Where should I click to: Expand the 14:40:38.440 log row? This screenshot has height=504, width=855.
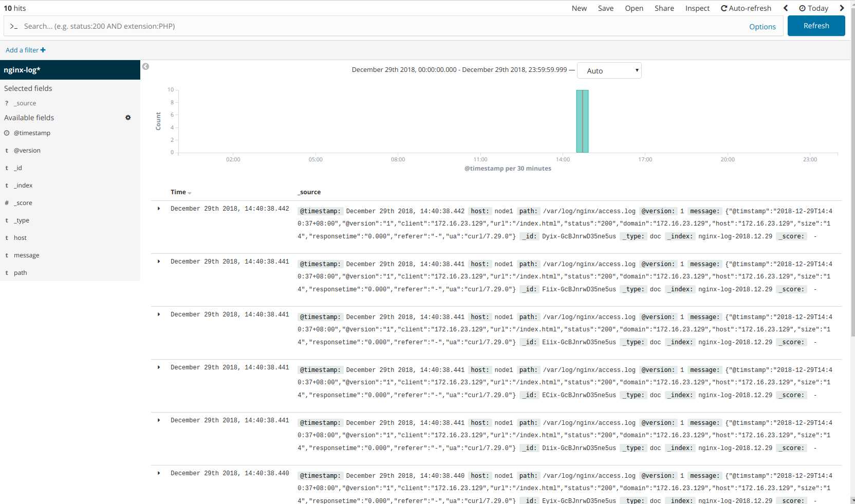pos(159,473)
